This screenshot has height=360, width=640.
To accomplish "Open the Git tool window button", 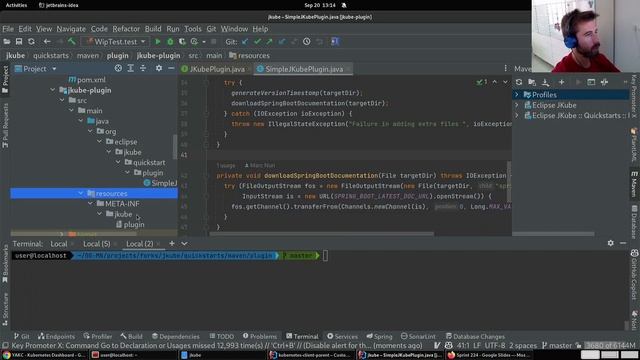I will [21, 336].
